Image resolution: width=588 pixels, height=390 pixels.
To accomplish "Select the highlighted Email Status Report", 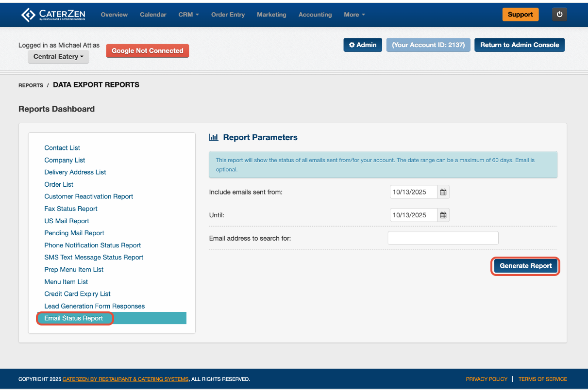I will click(x=112, y=318).
